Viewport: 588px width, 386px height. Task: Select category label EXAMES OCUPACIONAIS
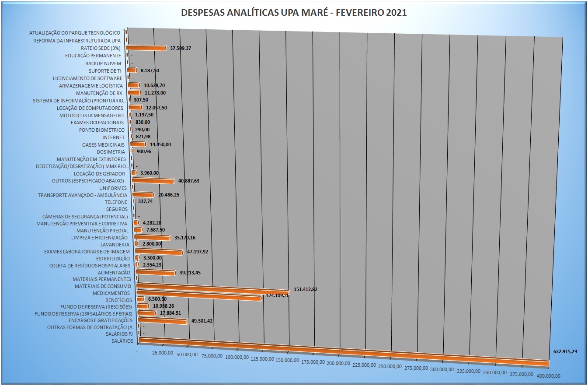[97, 123]
